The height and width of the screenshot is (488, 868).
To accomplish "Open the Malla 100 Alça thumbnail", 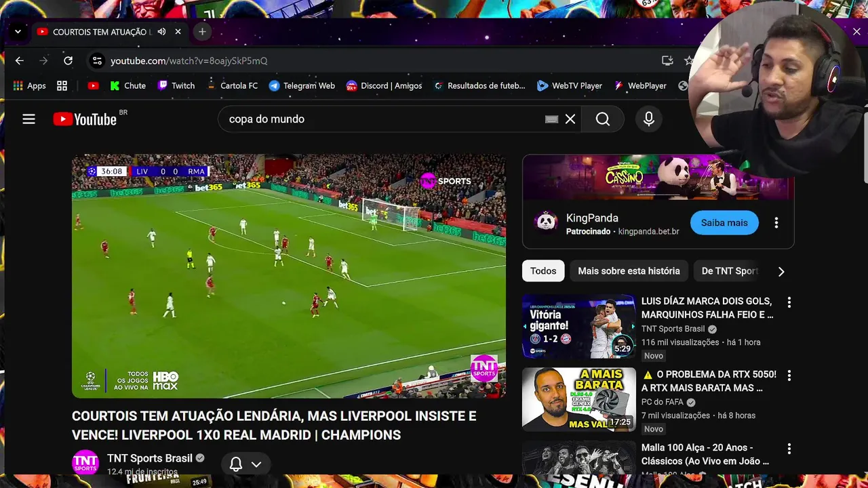I will [579, 457].
